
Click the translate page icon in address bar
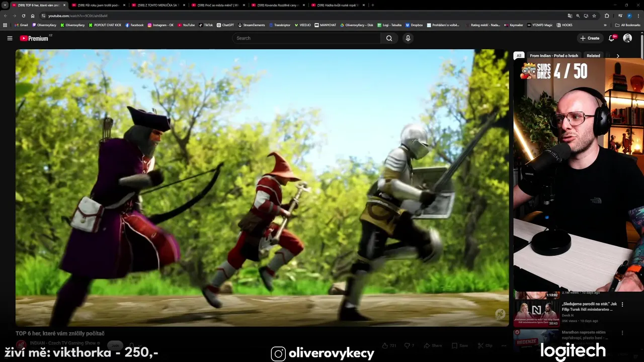(x=570, y=16)
